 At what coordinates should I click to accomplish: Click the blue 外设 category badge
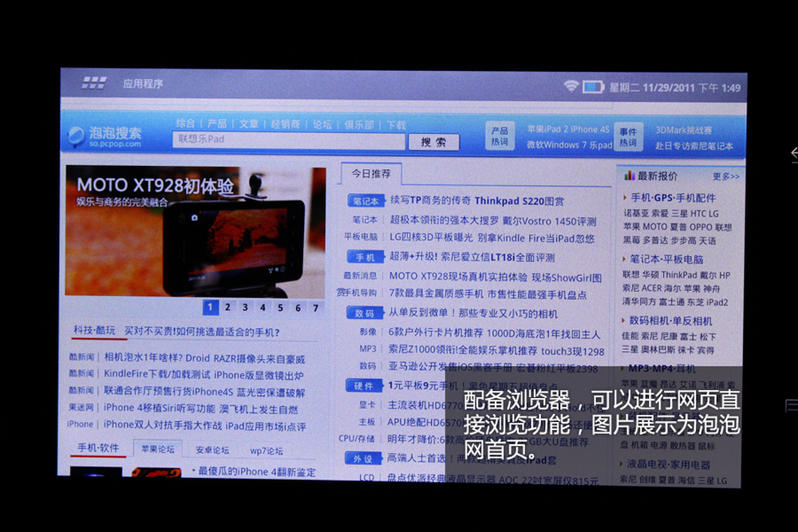coord(362,459)
